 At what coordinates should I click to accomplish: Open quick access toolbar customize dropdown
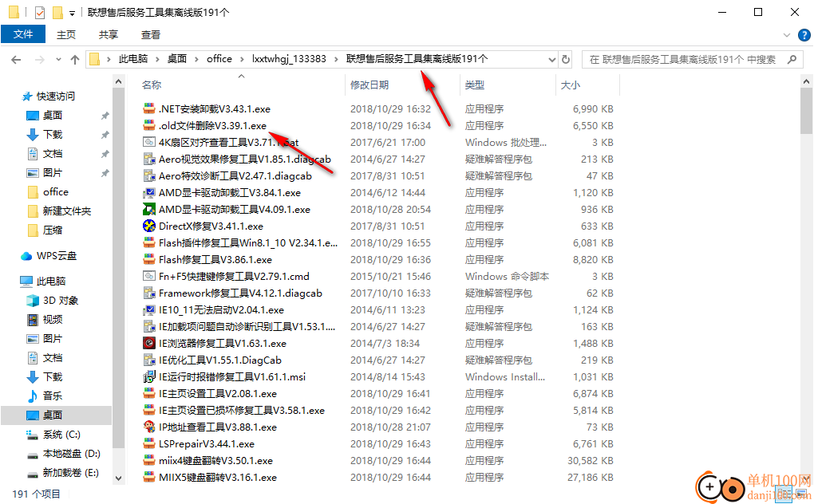(72, 13)
